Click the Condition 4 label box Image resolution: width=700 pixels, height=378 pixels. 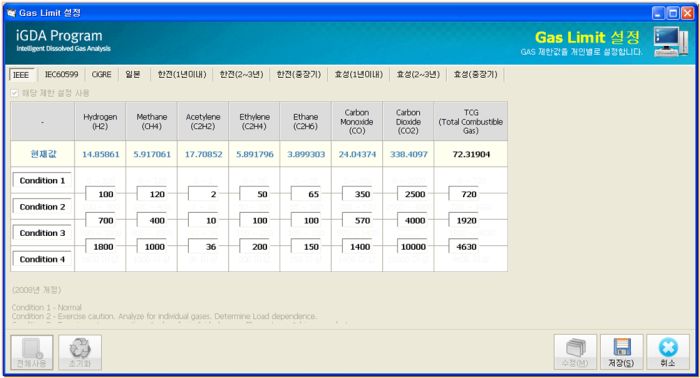tap(42, 259)
